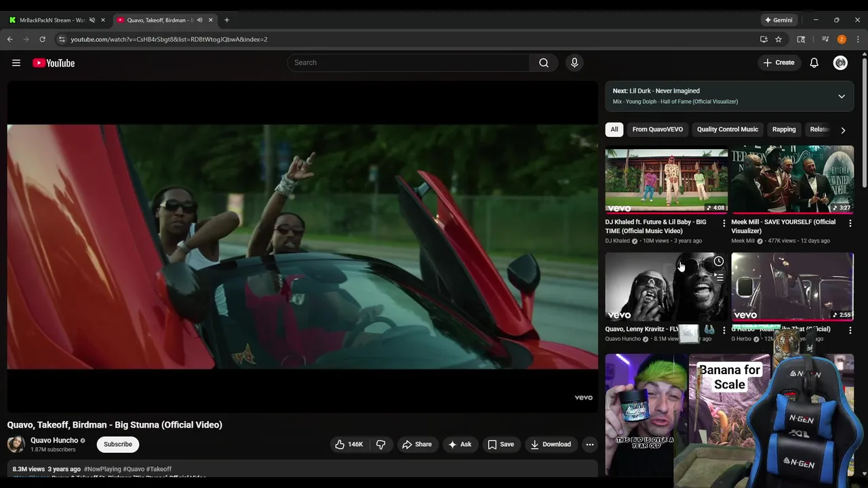This screenshot has height=488, width=868.
Task: Open options menu for Meek Mill video
Action: click(850, 223)
